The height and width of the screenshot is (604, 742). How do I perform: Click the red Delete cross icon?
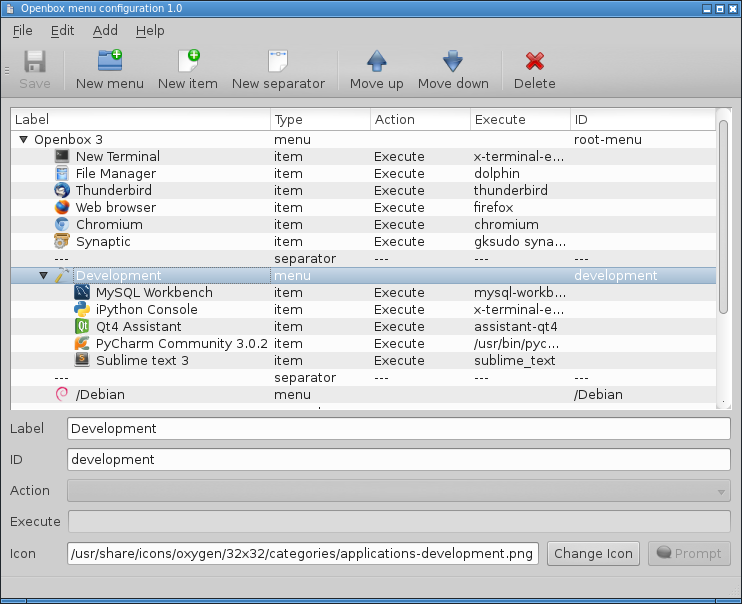coord(535,61)
